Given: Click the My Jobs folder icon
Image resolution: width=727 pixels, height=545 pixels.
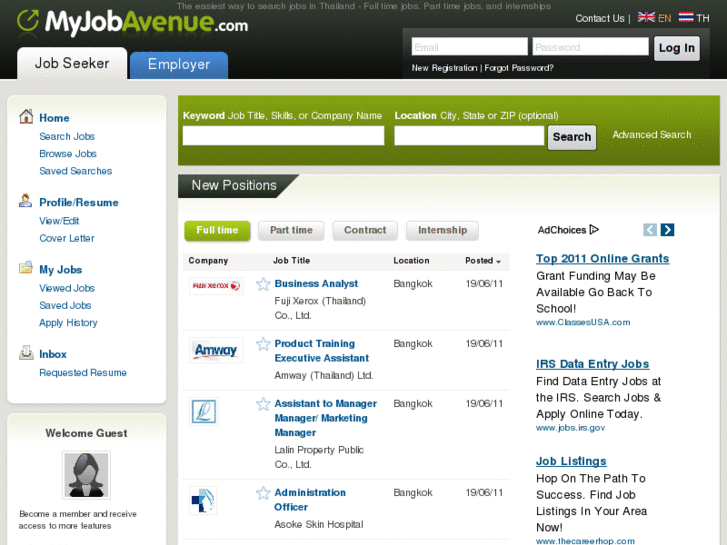Looking at the screenshot, I should point(26,268).
